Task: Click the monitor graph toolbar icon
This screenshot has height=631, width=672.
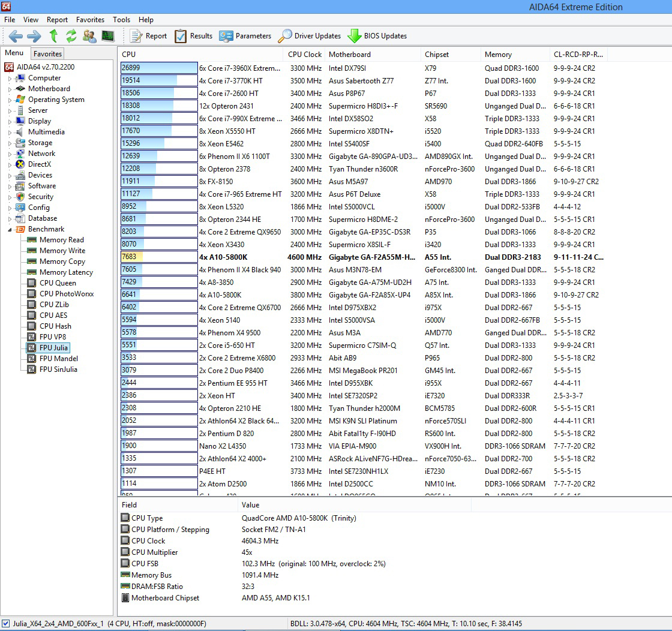Action: tap(108, 36)
